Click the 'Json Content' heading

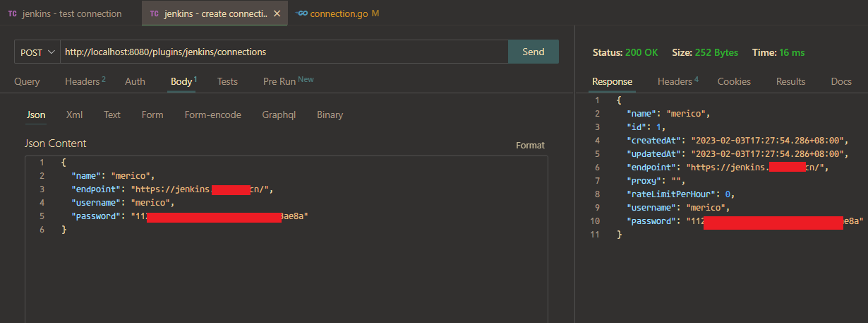(55, 143)
